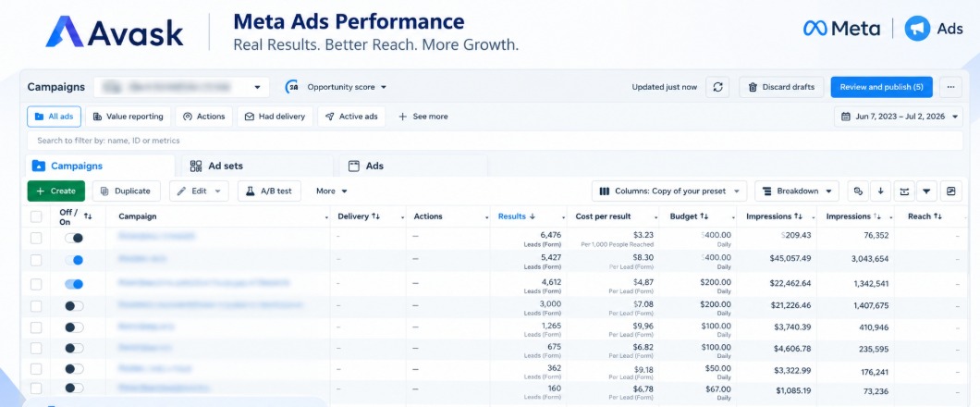The width and height of the screenshot is (980, 407).
Task: Open the Campaign column header dropdown arrow
Action: (327, 217)
